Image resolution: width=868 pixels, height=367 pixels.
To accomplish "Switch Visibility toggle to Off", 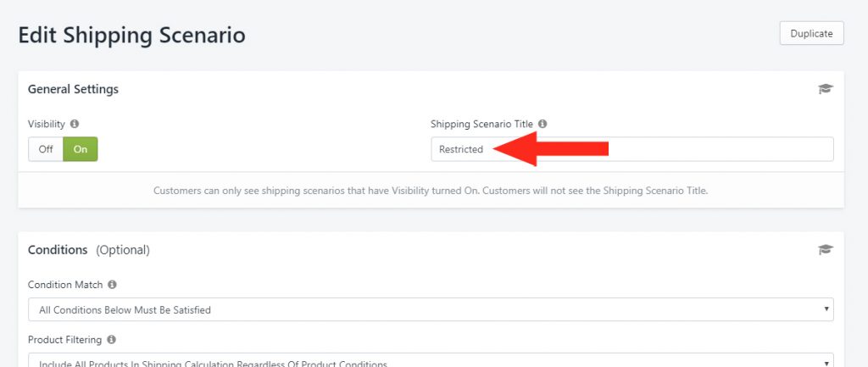I will coord(46,149).
